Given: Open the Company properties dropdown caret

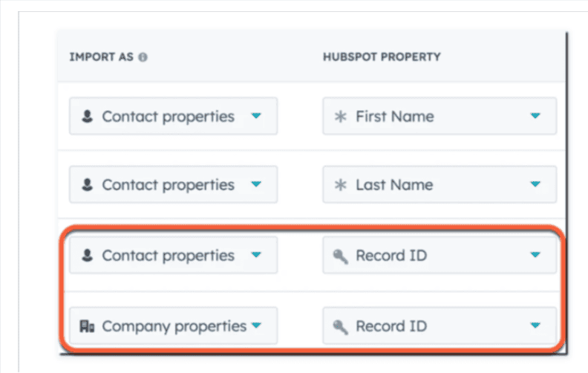Looking at the screenshot, I should click(256, 325).
